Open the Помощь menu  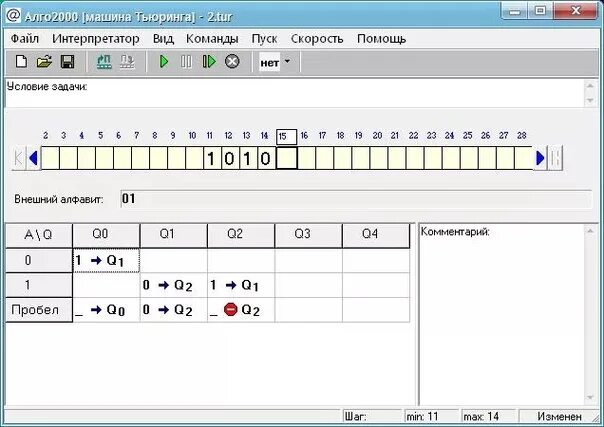click(381, 39)
